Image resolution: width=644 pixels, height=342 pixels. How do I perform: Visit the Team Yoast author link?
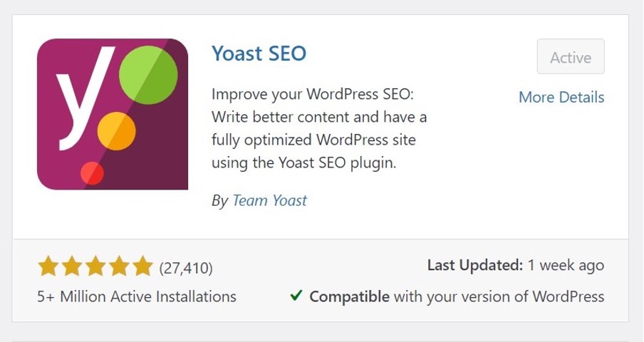point(269,201)
